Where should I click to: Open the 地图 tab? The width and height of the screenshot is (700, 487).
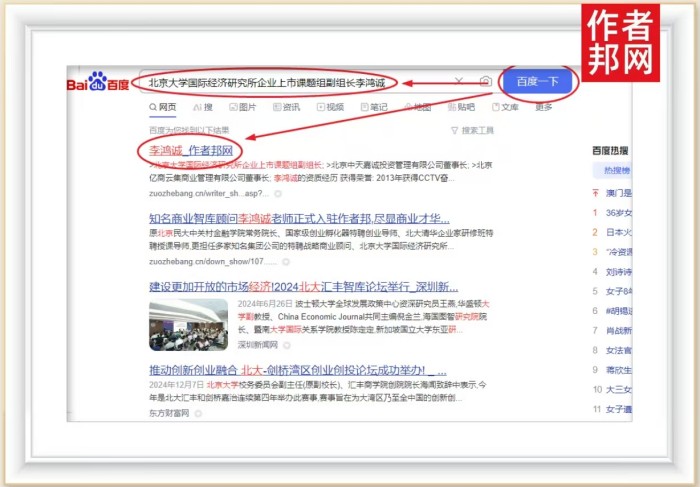click(x=419, y=107)
